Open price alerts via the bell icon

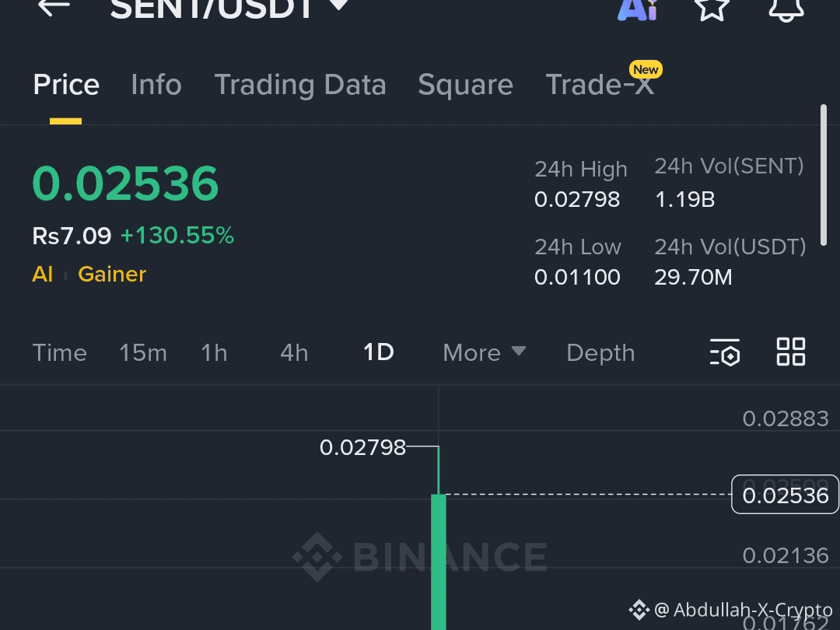point(787,10)
